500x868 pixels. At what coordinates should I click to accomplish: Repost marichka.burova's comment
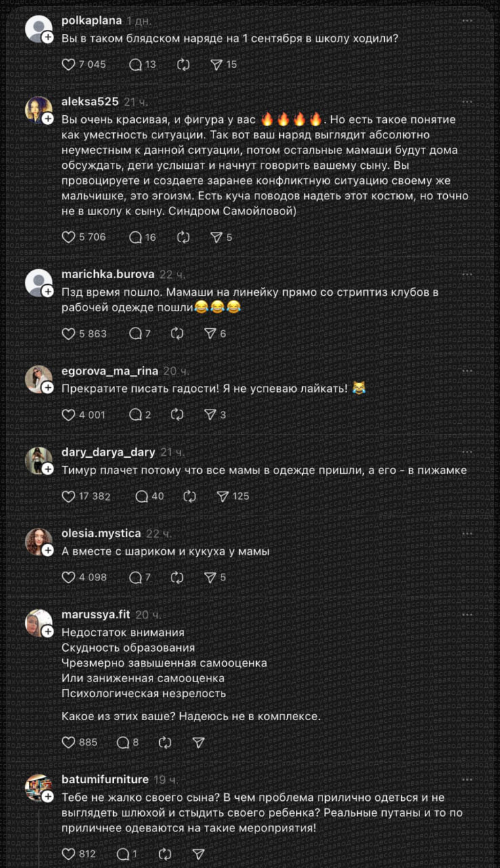click(x=178, y=334)
